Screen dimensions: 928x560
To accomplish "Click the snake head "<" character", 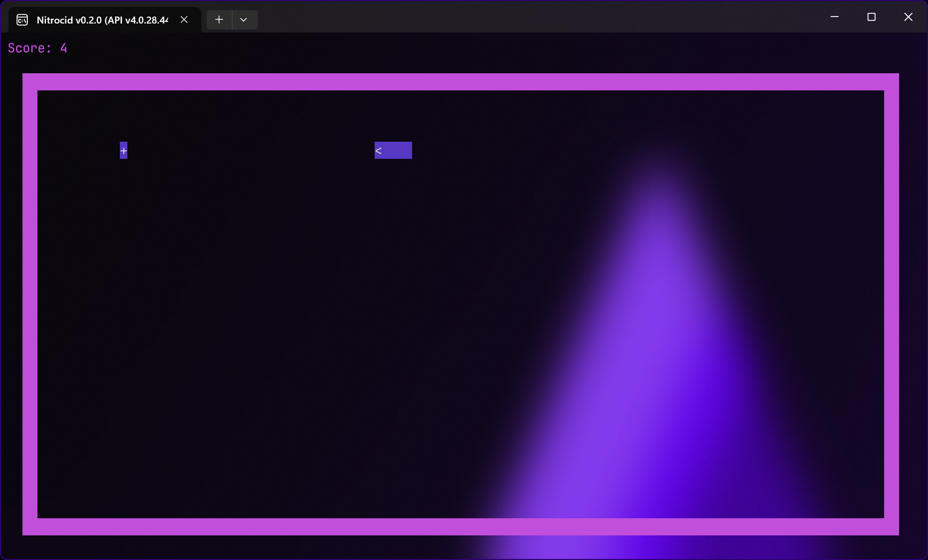I will click(x=378, y=151).
